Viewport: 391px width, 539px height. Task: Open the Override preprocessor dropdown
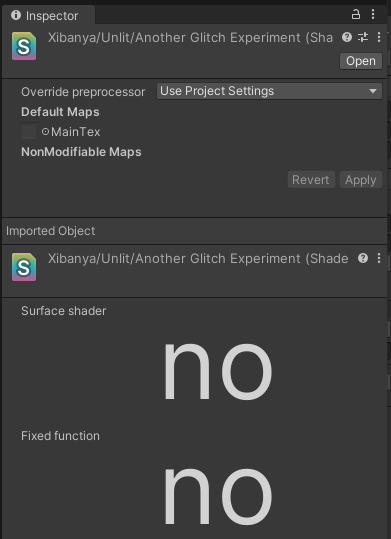pos(269,91)
